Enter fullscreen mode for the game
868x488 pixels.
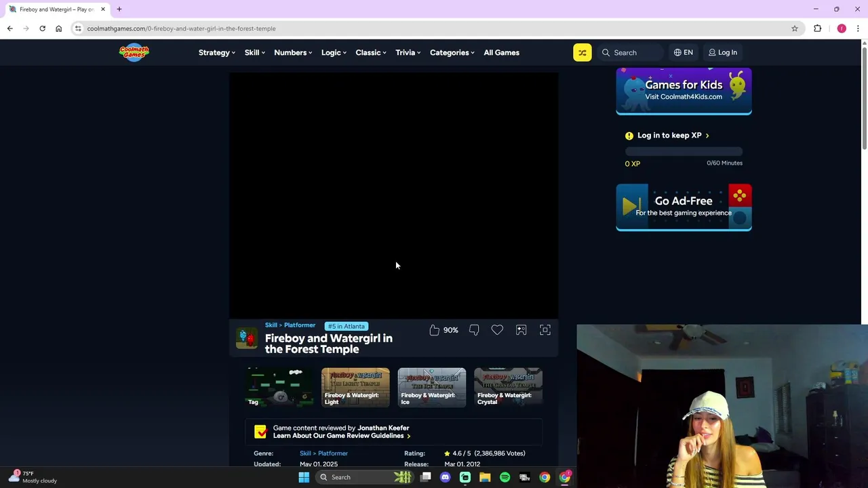pyautogui.click(x=545, y=330)
